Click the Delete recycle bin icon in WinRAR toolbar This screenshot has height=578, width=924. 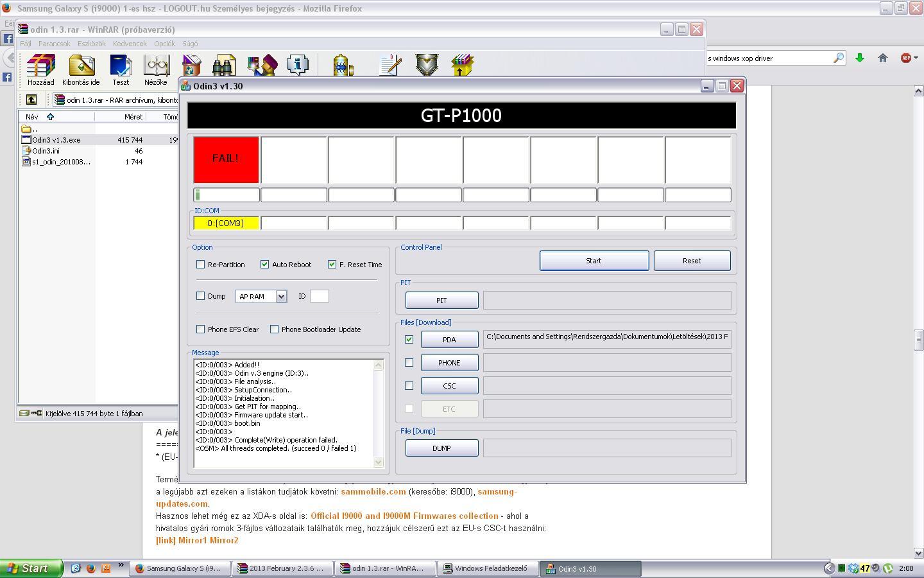(191, 66)
